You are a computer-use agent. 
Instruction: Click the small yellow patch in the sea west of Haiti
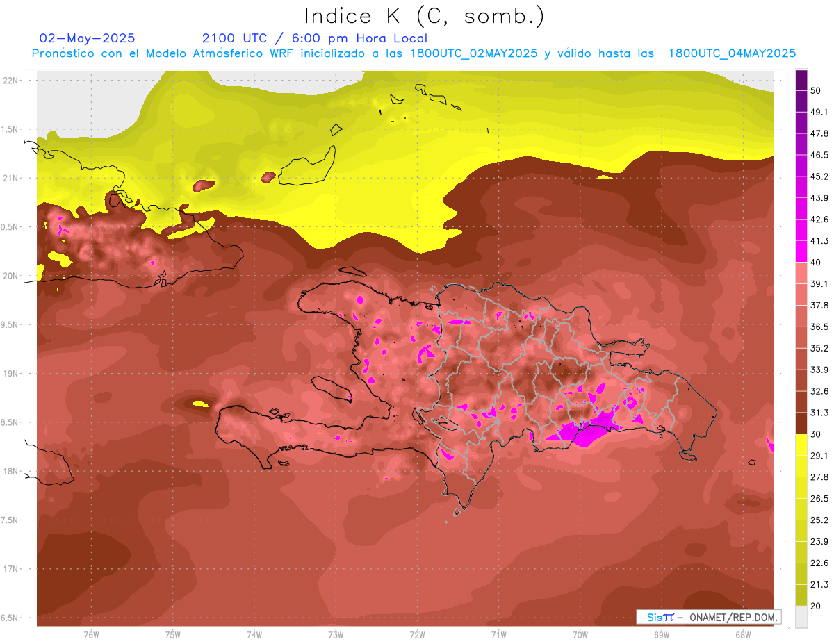click(x=199, y=404)
